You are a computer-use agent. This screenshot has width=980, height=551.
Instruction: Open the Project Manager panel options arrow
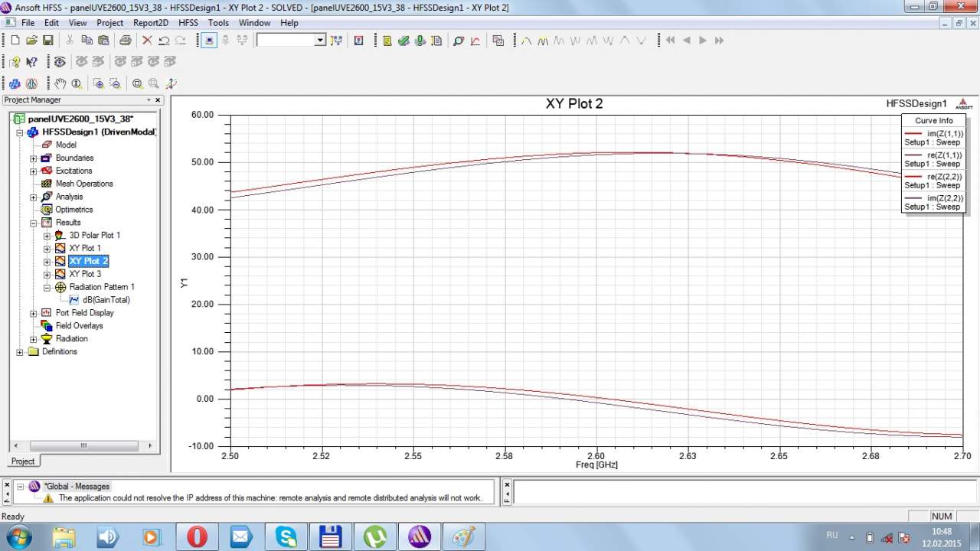pos(149,100)
